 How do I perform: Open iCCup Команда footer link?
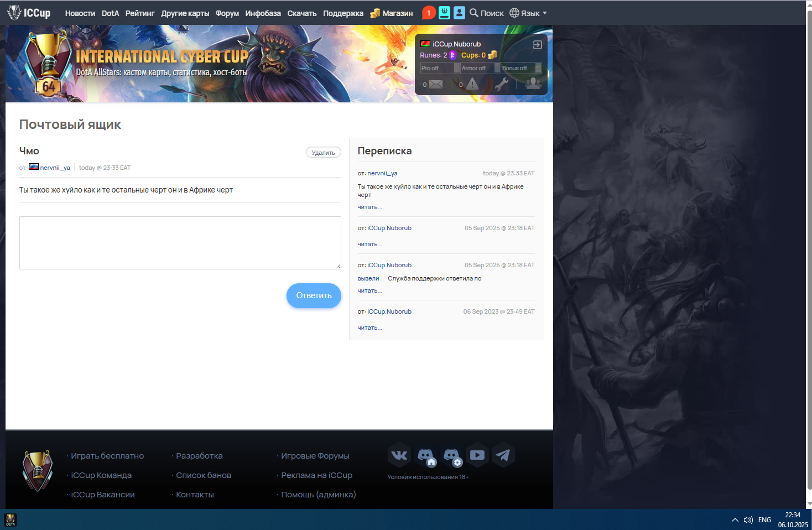[x=101, y=475]
